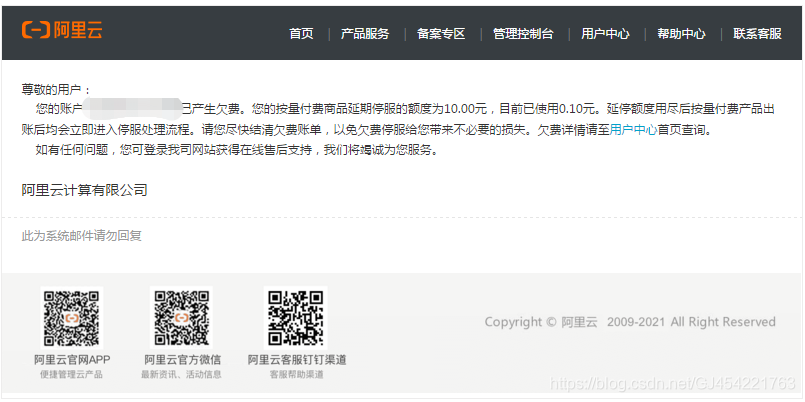Click 联系客服 in the top navigation
Screen dimensions: 805x402
[x=757, y=34]
